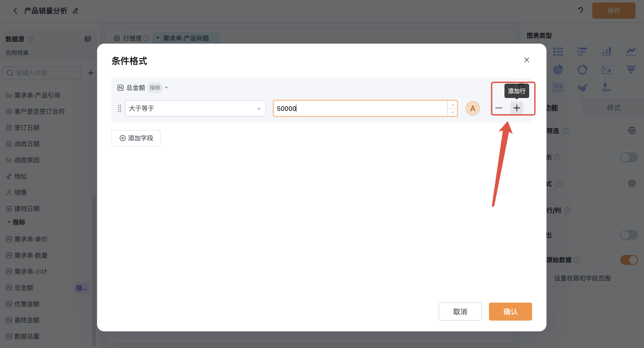Focus the 请输入内容 search field
The width and height of the screenshot is (644, 348).
[42, 73]
